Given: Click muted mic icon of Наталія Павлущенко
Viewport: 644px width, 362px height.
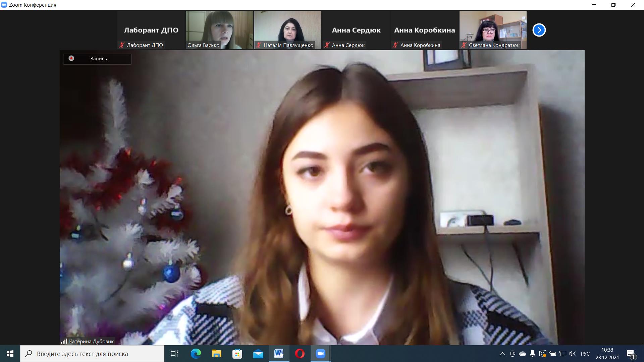Looking at the screenshot, I should click(x=259, y=45).
